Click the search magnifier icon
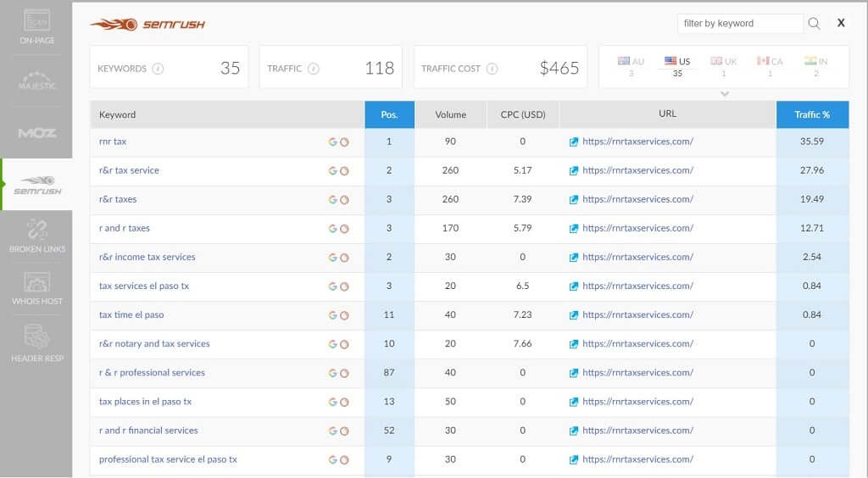 (814, 23)
